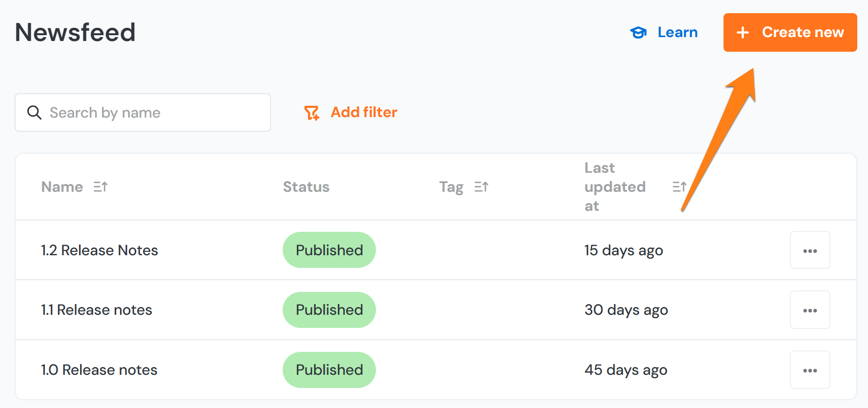Open actions menu for 1.1 Release notes
This screenshot has width=868, height=408.
click(x=810, y=310)
